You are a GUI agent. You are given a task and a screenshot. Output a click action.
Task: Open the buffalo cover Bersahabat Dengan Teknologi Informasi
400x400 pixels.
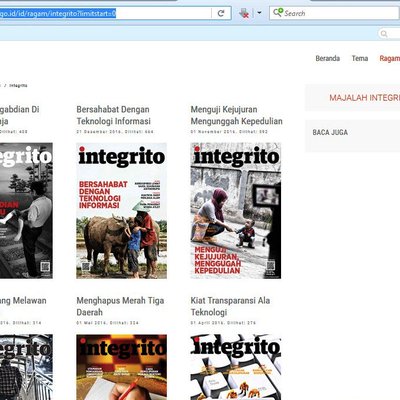[x=121, y=211]
